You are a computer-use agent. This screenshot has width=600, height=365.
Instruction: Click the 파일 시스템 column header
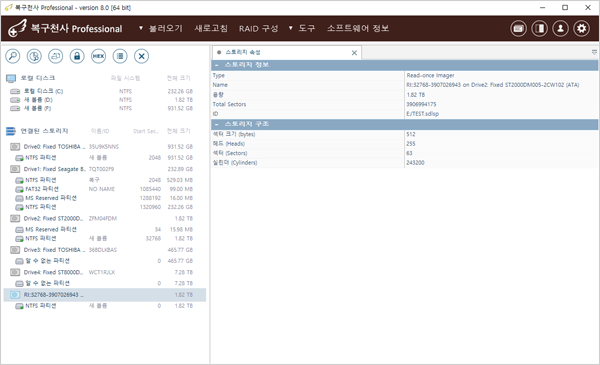pos(126,78)
